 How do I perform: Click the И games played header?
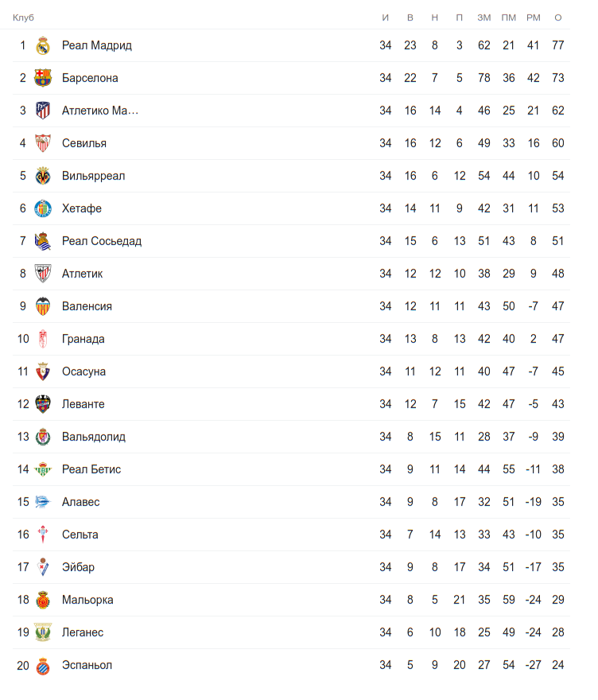click(386, 17)
